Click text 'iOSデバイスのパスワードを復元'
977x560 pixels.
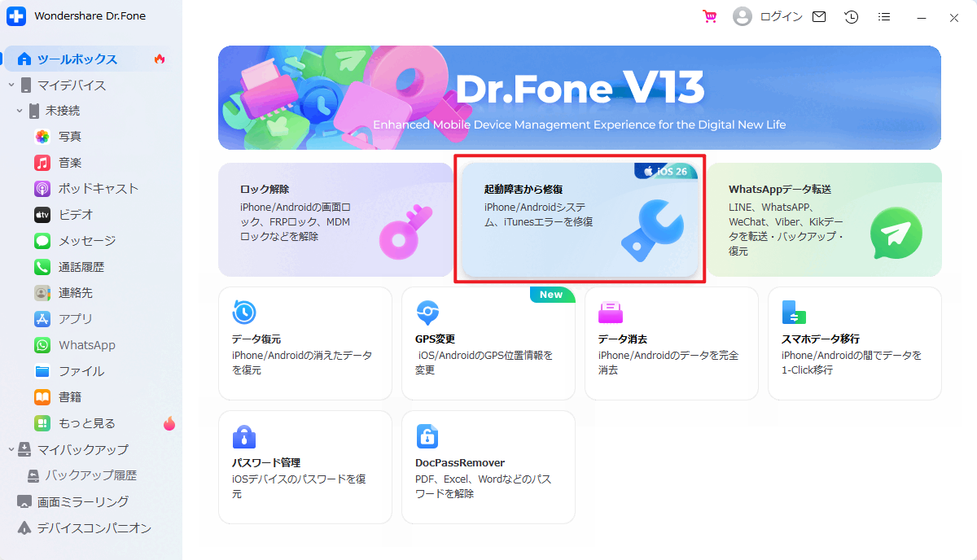point(299,486)
